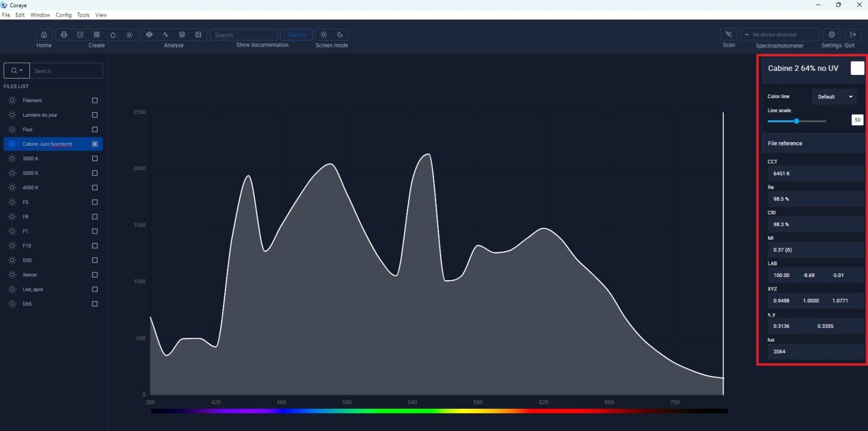
Task: Select the F5 file entry
Action: pyautogui.click(x=53, y=202)
